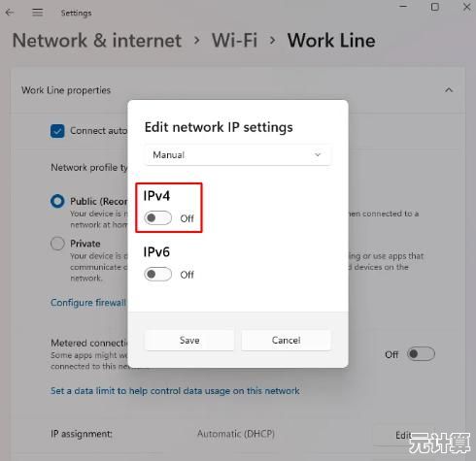Close the Settings window

(467, 7)
